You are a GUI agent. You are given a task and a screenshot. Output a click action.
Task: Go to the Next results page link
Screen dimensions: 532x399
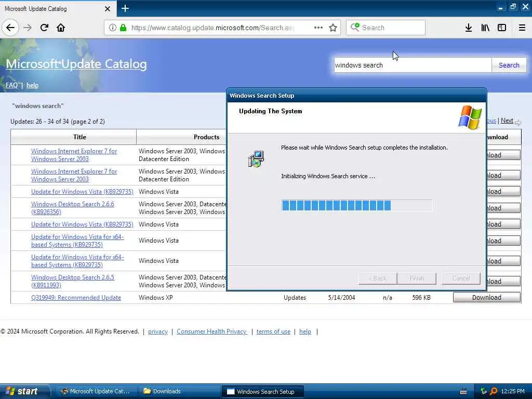click(507, 121)
